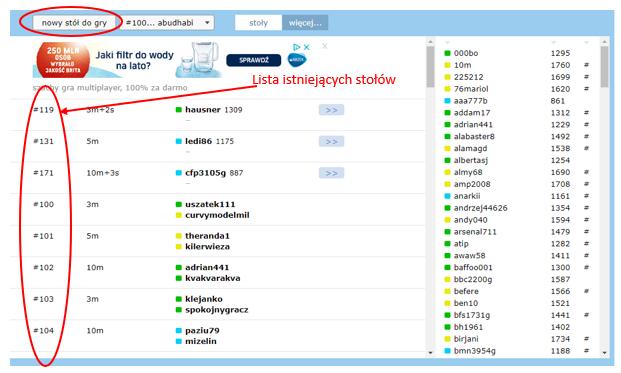Click the 3m+2s time control of table #119
This screenshot has width=621, height=373.
100,110
